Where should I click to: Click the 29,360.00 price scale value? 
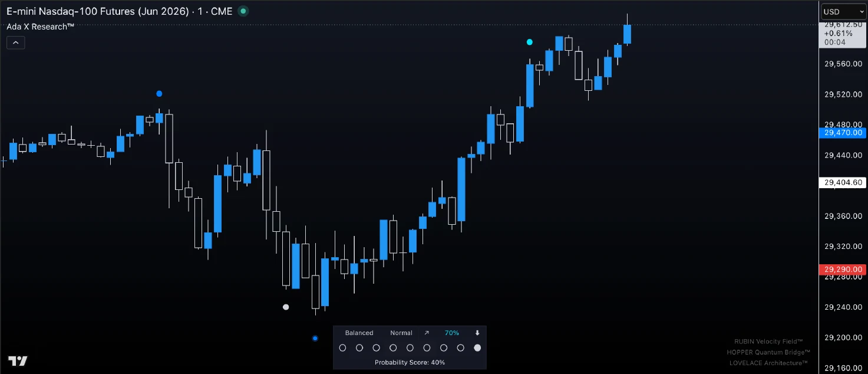[x=843, y=216]
